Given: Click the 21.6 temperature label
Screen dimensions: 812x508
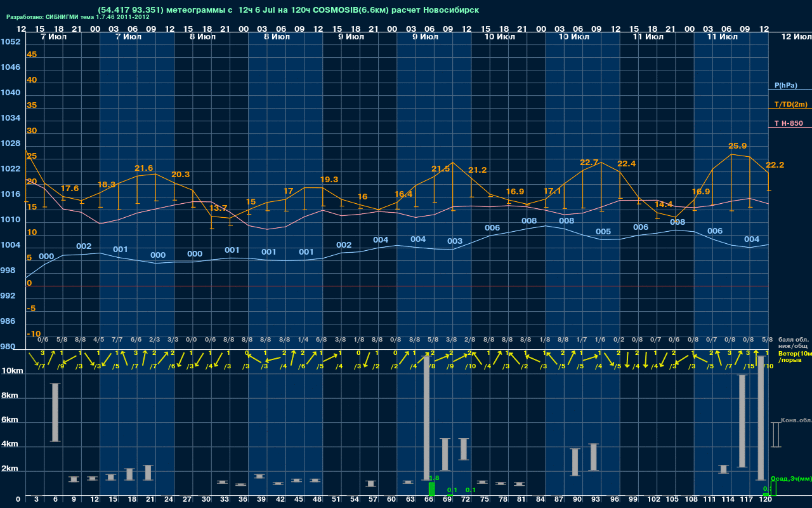Looking at the screenshot, I should click(144, 168).
